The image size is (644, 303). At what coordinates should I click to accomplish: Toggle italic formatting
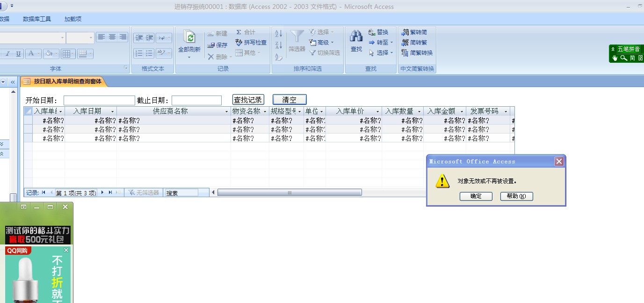coord(8,54)
